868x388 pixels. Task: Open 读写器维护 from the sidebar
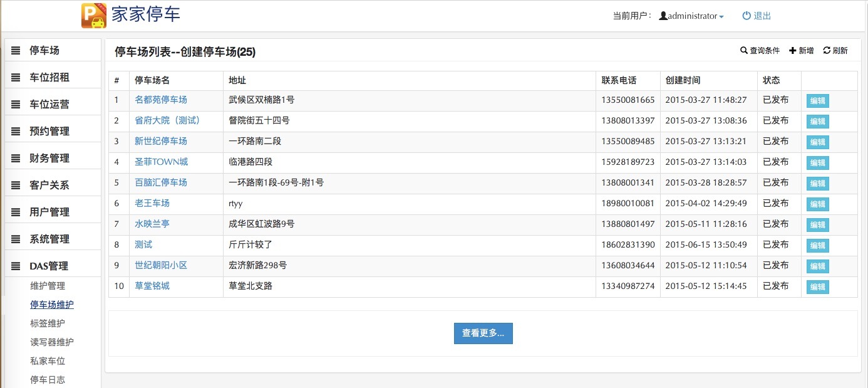coord(52,342)
